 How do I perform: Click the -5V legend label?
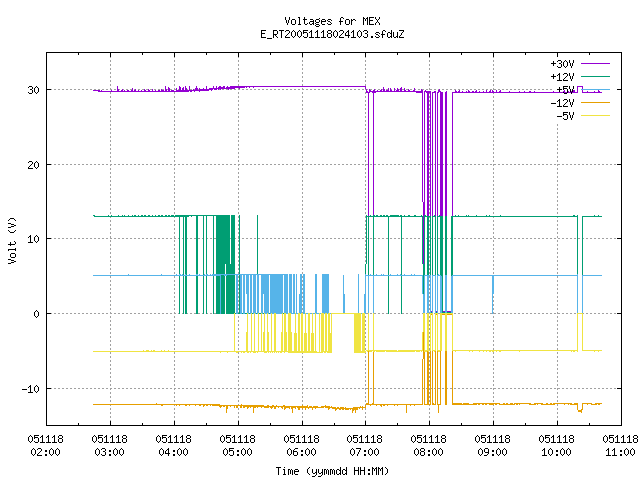[x=565, y=116]
